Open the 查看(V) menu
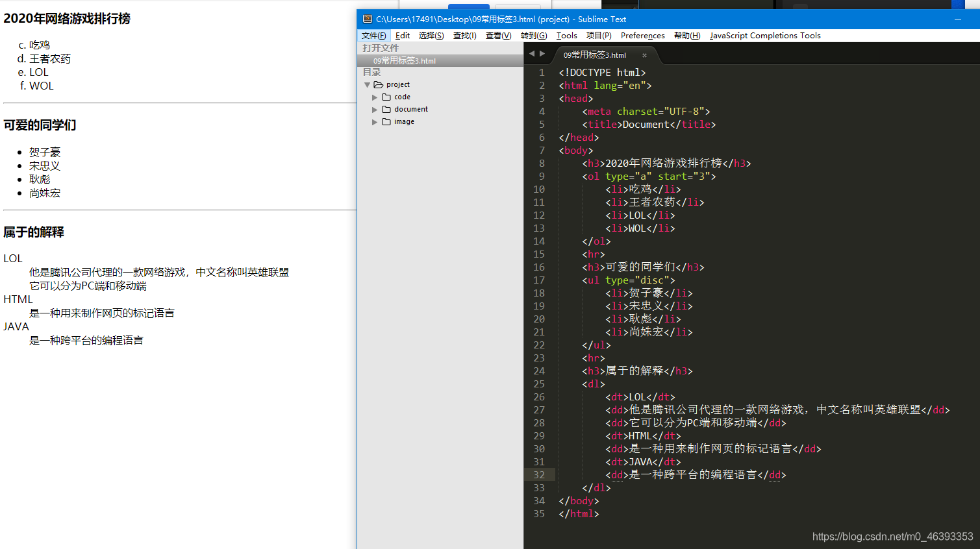The image size is (980, 549). click(499, 36)
